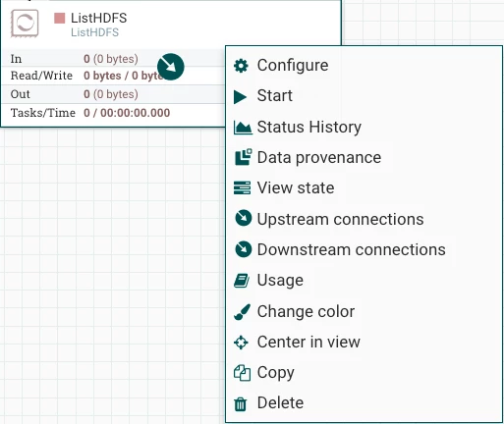Choose Change color menu entry

pyautogui.click(x=364, y=311)
